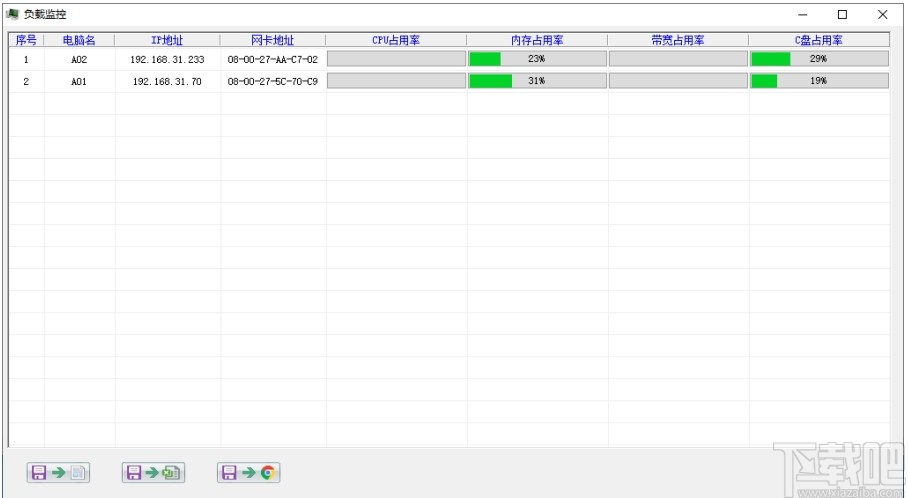This screenshot has height=498, width=908.
Task: Click the 负载监控 window app icon
Action: [12, 14]
